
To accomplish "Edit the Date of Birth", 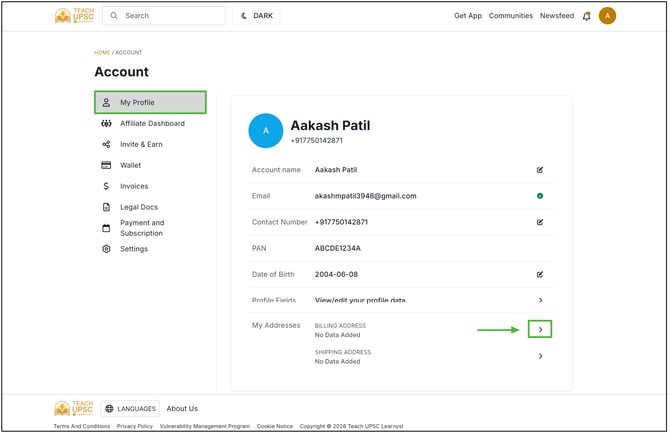I will [542, 275].
